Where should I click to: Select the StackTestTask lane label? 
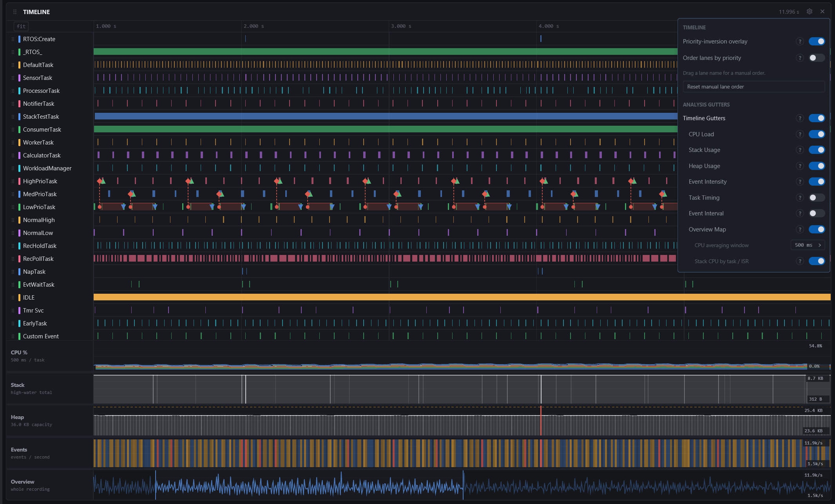click(41, 117)
